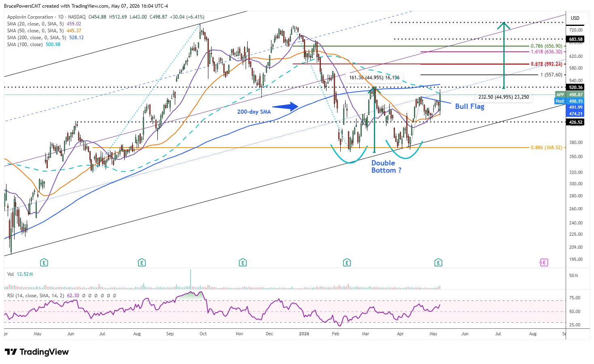Click the Vol 12.52M legend
Screen dimensions: 594x364
[20, 274]
